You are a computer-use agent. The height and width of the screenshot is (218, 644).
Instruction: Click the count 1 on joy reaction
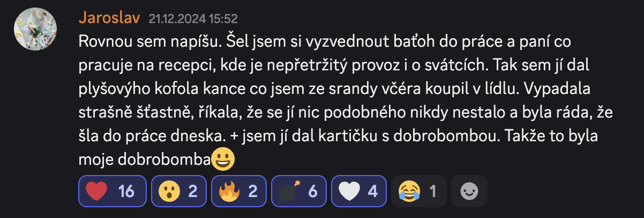tap(433, 191)
